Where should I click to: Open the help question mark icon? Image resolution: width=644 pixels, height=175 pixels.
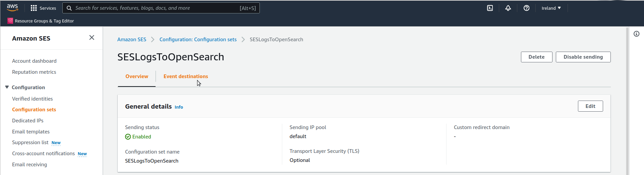click(526, 8)
